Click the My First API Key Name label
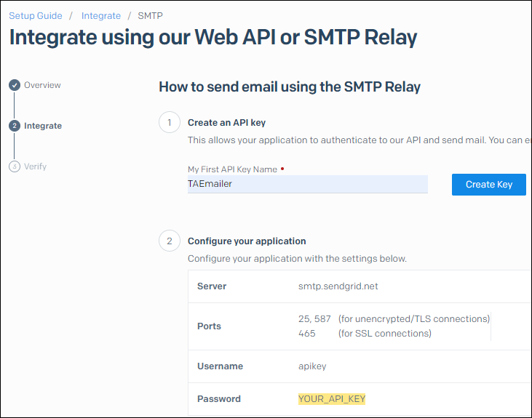The image size is (532, 418). 232,169
